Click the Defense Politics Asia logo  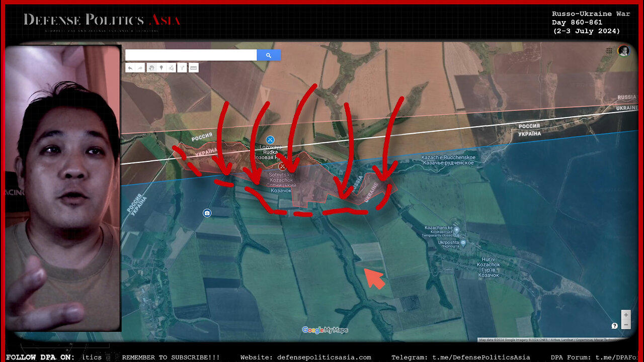click(x=102, y=21)
